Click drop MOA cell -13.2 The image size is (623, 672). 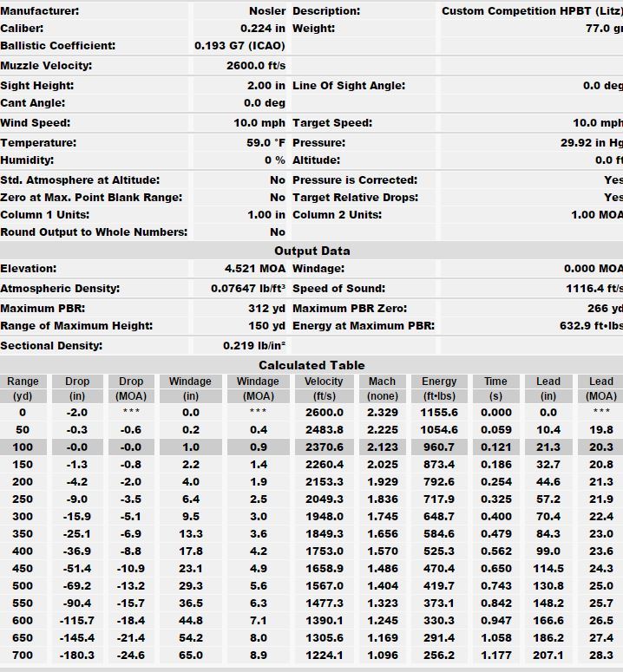131,586
